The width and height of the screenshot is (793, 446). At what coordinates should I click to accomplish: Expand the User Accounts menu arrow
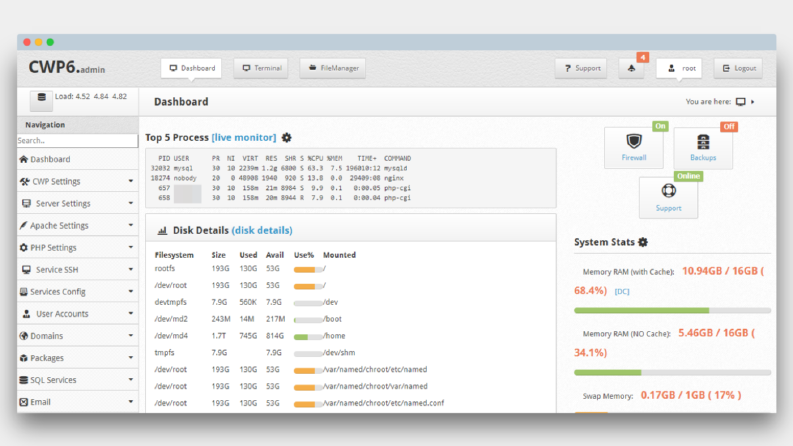130,314
